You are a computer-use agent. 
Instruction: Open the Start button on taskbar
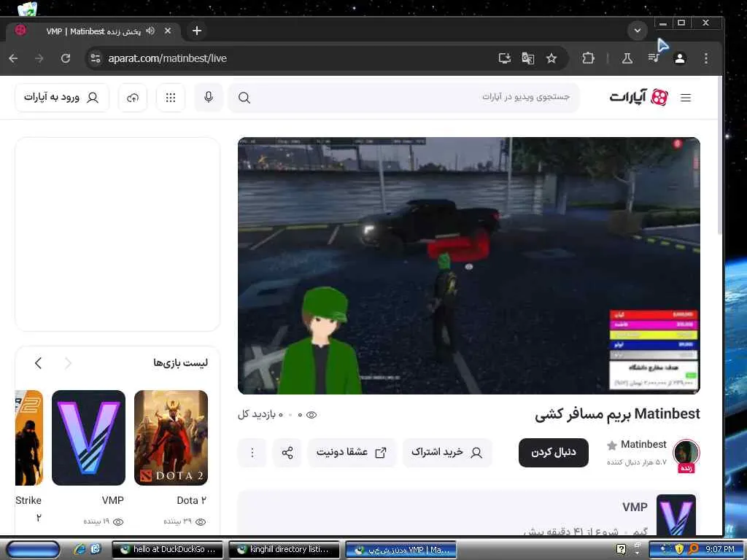click(x=34, y=549)
